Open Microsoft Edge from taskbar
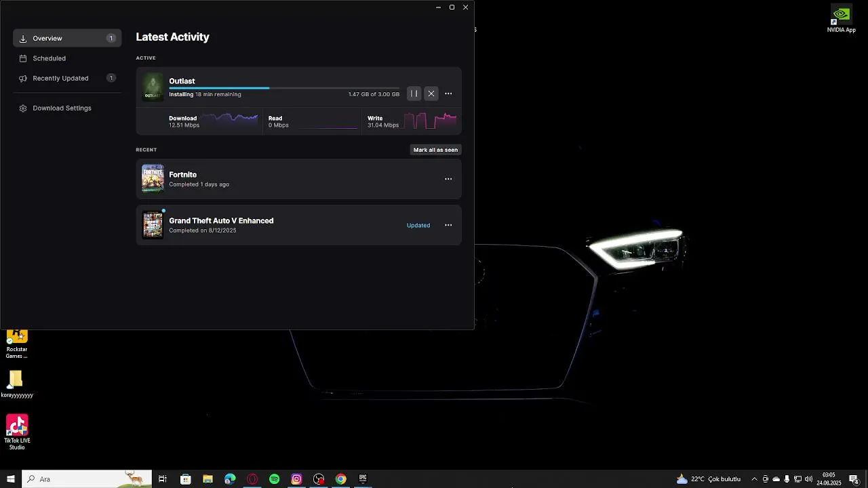The image size is (868, 488). (x=230, y=479)
